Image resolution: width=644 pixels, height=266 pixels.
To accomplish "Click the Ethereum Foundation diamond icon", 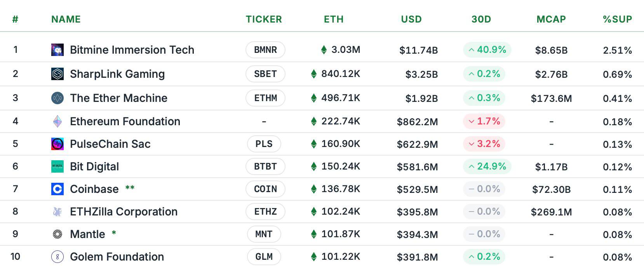I will (x=57, y=121).
